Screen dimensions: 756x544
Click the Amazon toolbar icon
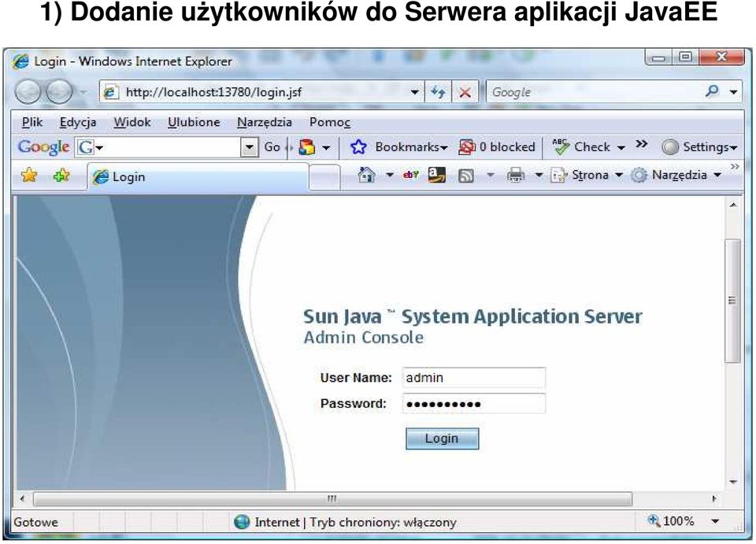437,175
